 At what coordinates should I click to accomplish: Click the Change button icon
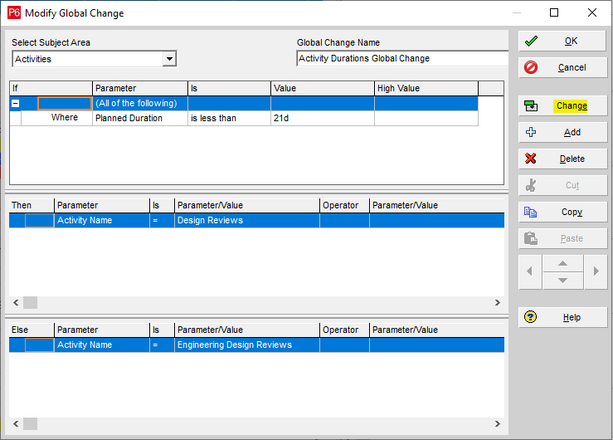(531, 106)
